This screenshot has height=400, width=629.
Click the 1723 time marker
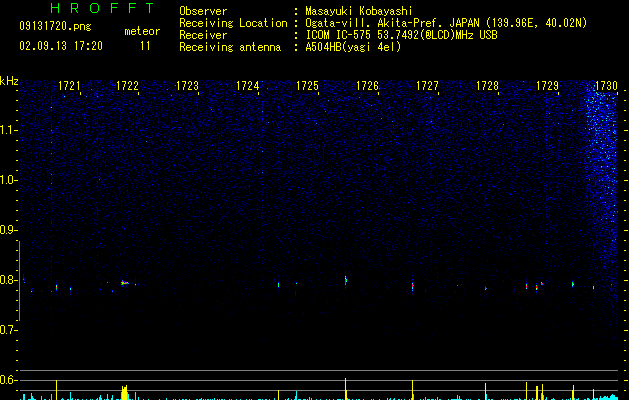187,86
